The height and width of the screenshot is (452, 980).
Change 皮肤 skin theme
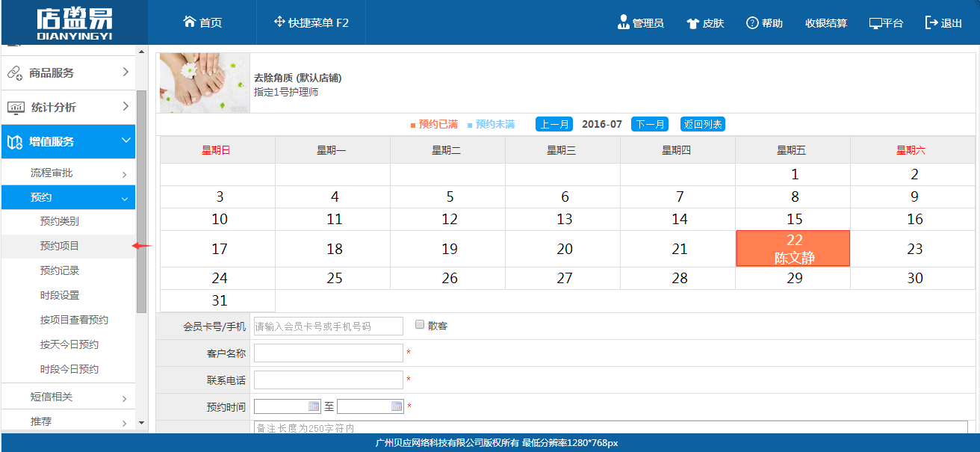click(705, 23)
